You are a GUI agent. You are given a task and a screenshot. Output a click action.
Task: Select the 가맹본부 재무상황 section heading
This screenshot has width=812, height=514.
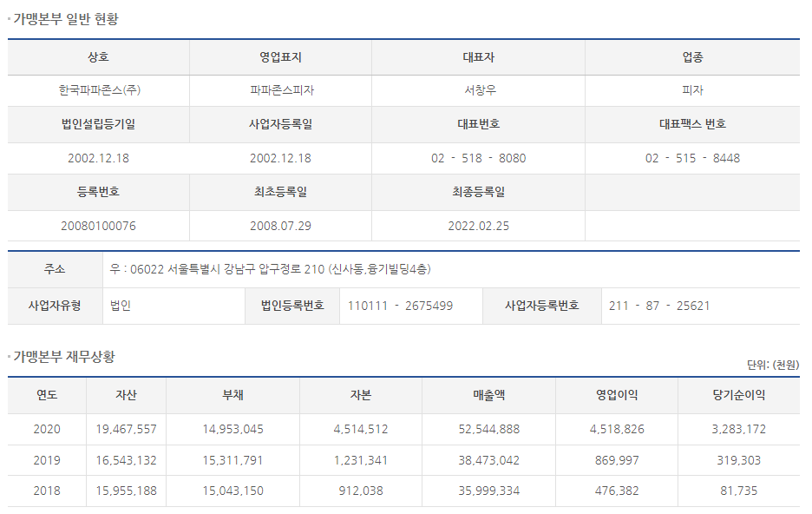tap(63, 357)
